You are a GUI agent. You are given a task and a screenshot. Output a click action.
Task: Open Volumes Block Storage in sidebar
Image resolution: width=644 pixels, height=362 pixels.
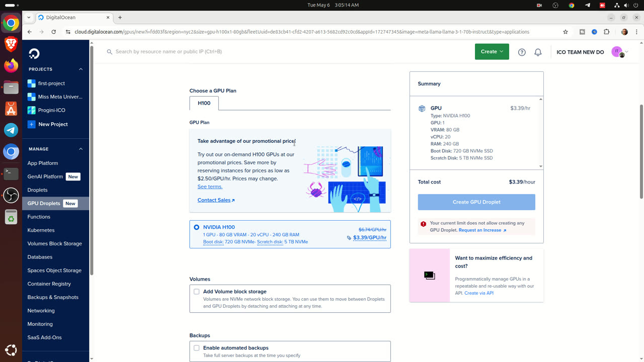(x=54, y=243)
